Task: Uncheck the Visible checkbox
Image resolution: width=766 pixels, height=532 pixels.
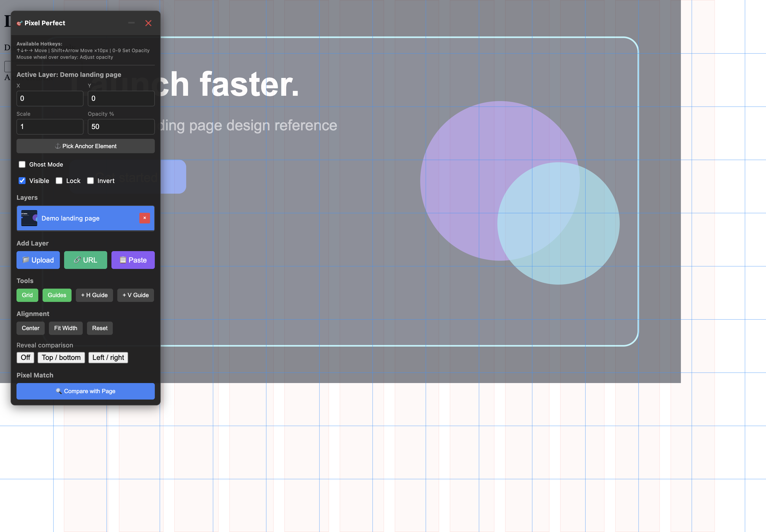Action: click(x=22, y=181)
